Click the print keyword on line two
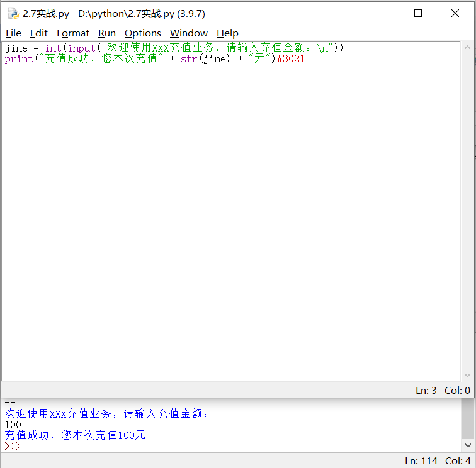476x468 pixels. 18,59
